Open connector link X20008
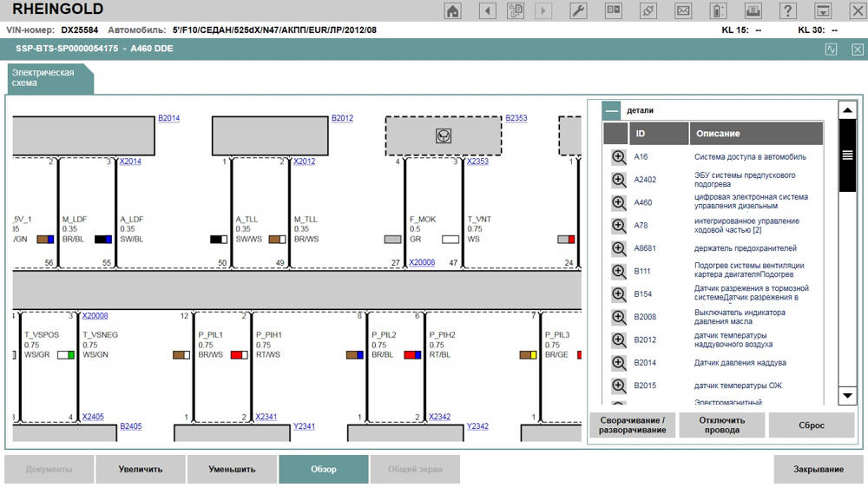Screen dimensions: 868x488 coord(422,261)
